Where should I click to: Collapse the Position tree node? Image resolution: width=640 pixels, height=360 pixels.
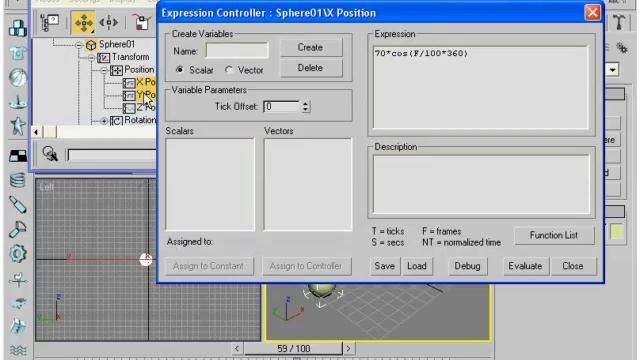104,70
